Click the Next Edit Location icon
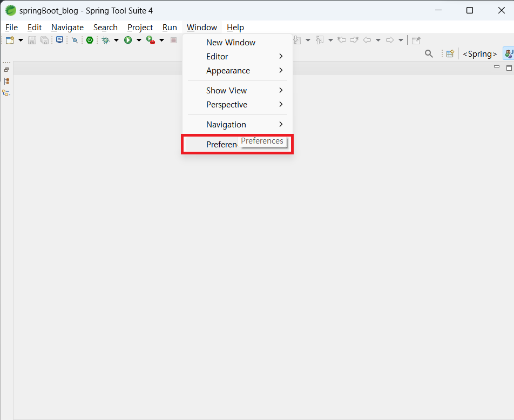Screen dimensions: 514x420 tap(354, 40)
